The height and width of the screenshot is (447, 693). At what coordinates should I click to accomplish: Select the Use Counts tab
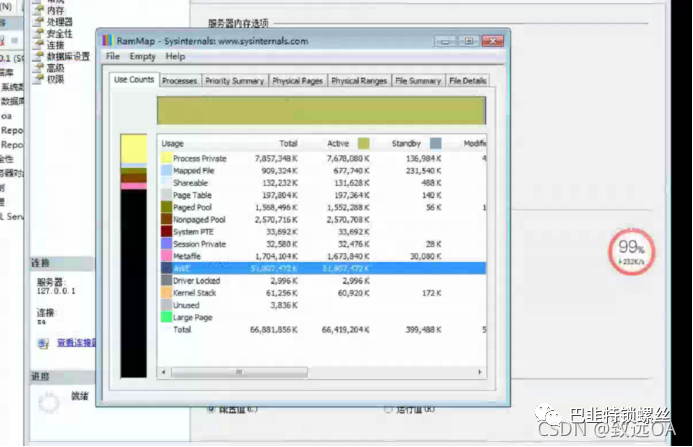[133, 80]
